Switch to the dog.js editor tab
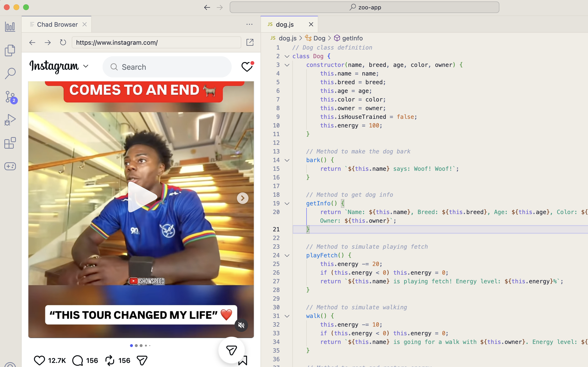This screenshot has height=367, width=588. pyautogui.click(x=285, y=24)
